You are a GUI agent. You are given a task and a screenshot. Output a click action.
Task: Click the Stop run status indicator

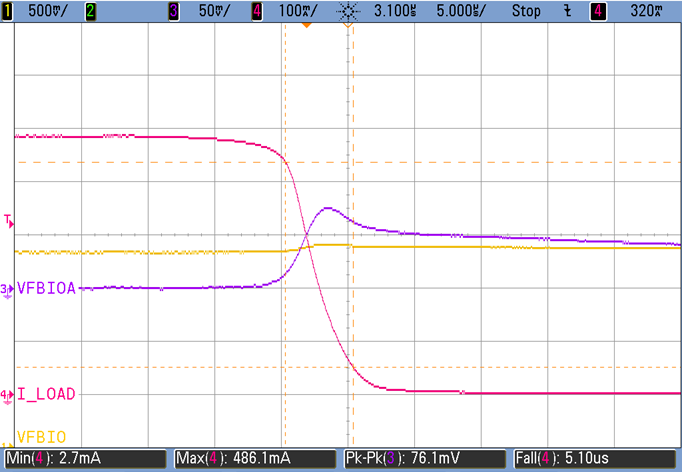526,11
